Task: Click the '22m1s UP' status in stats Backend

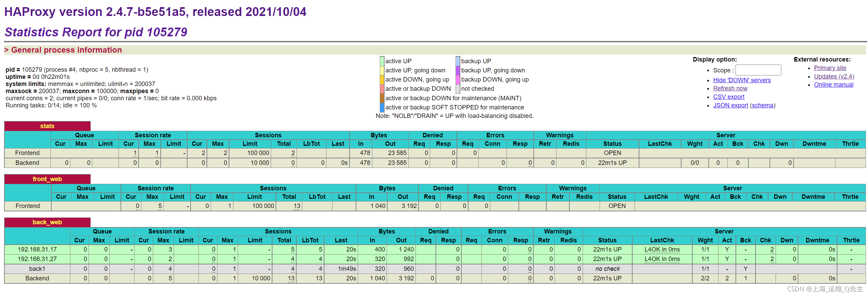Action: [612, 163]
